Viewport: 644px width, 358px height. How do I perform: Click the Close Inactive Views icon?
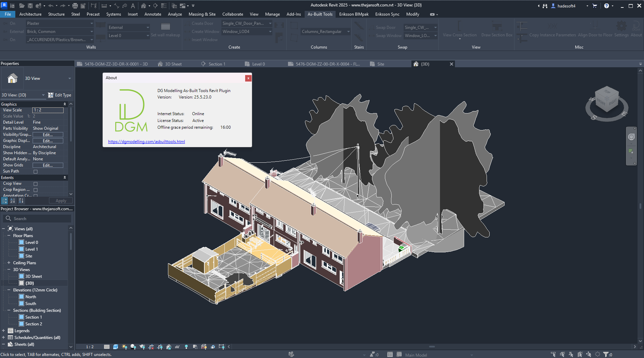tap(174, 6)
